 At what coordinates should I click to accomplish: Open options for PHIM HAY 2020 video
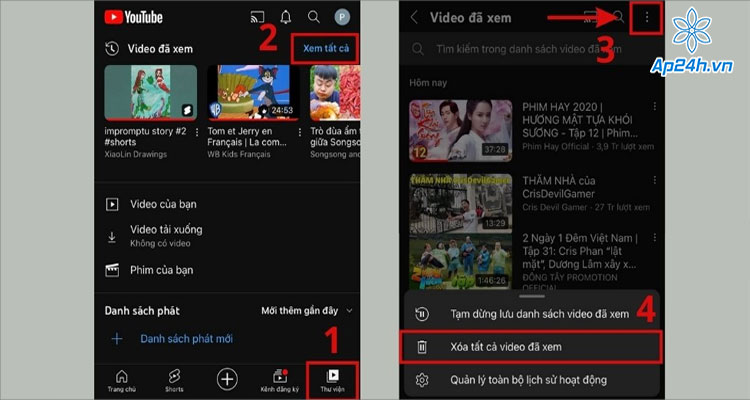(654, 107)
